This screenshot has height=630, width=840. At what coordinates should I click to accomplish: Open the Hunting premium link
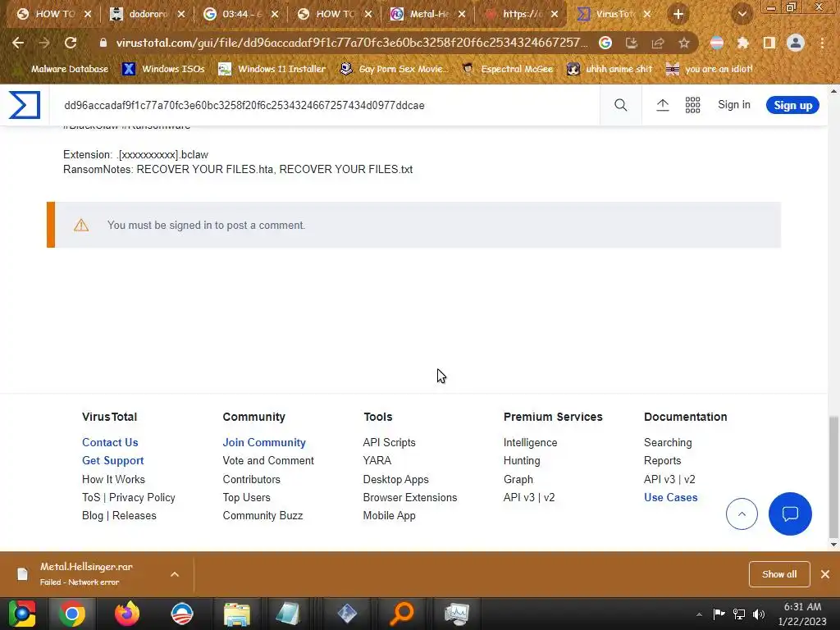tap(522, 461)
